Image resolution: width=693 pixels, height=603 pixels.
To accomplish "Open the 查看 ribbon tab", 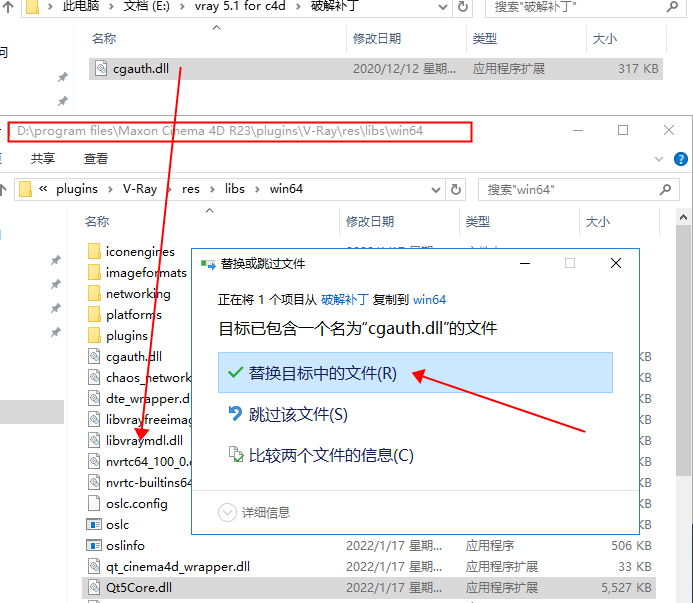I will 96,159.
